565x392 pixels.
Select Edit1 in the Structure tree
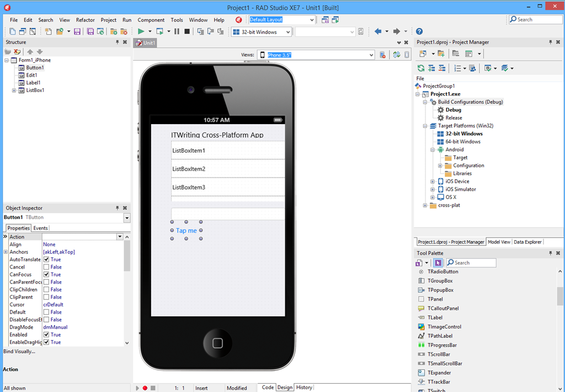(x=31, y=75)
